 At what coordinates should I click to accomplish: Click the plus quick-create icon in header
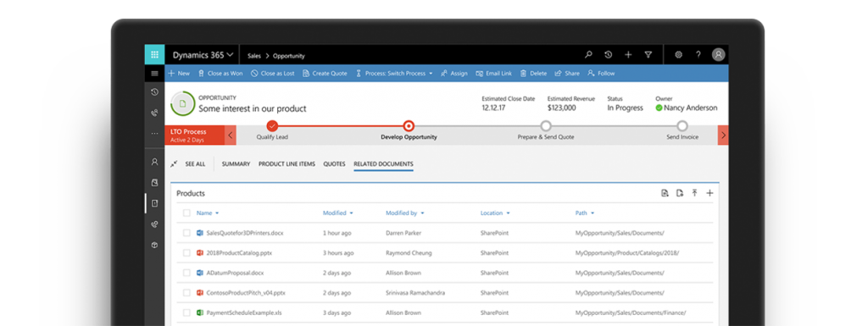click(x=628, y=55)
